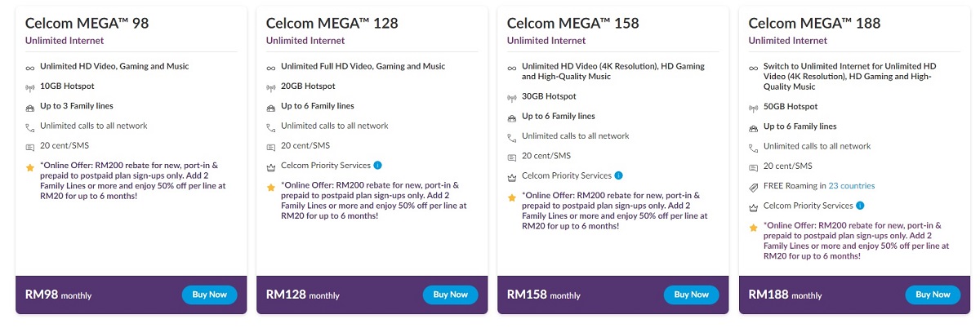This screenshot has height=328, width=980.
Task: Click Priority Services info icon in MEGA 128
Action: tap(377, 166)
